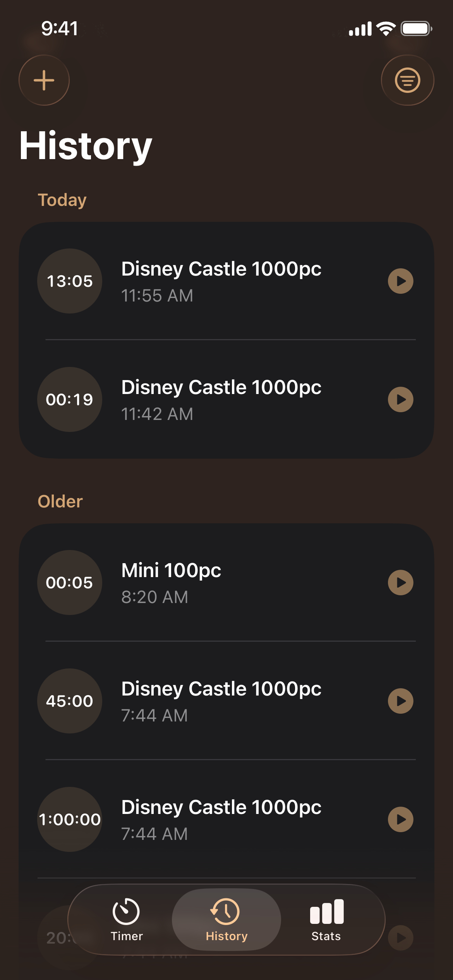453x980 pixels.
Task: Tap the battery indicator in status bar
Action: (416, 29)
